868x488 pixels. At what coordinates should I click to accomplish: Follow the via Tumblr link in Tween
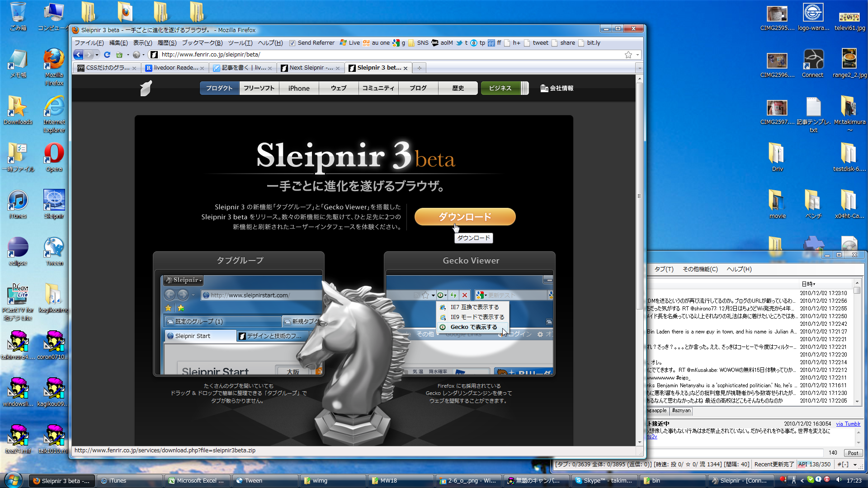click(x=848, y=424)
